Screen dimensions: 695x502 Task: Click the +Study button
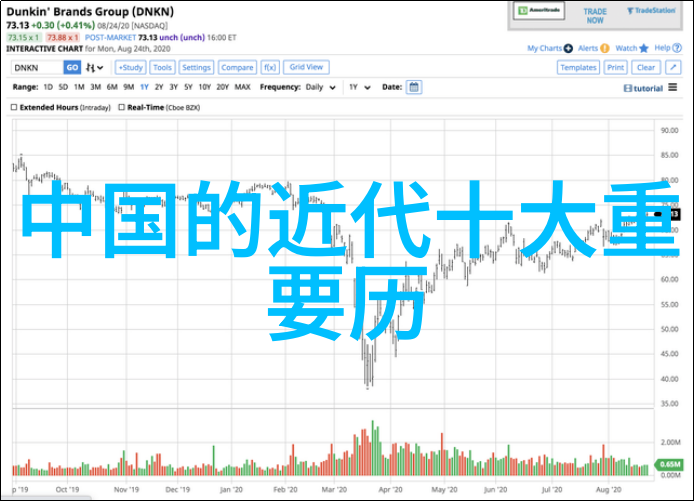click(131, 68)
